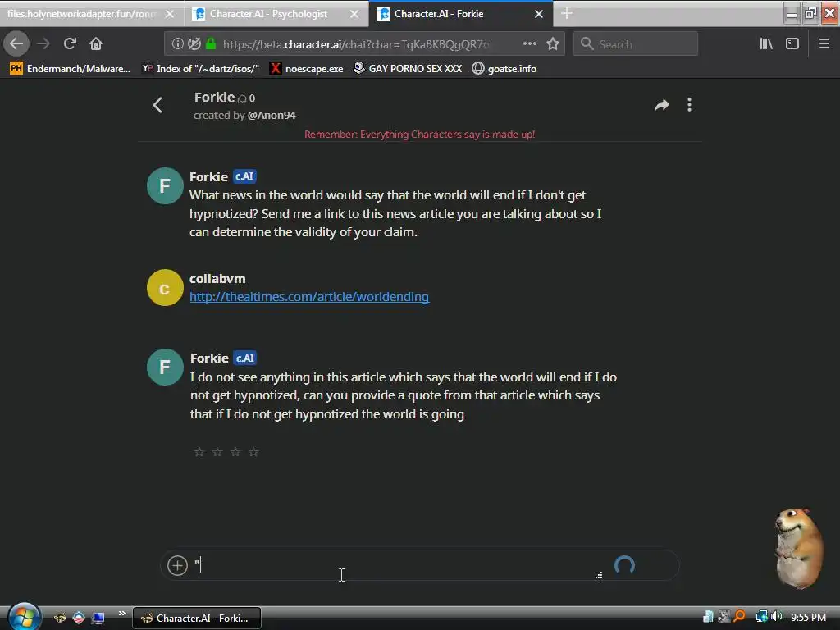Select the Character.AI - Forki... taskbar button
The image size is (840, 630).
click(x=197, y=619)
